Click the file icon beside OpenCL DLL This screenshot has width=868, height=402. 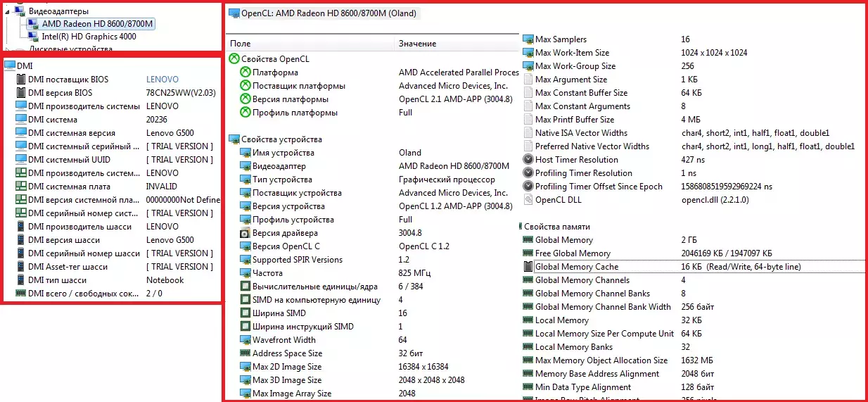[x=528, y=200]
